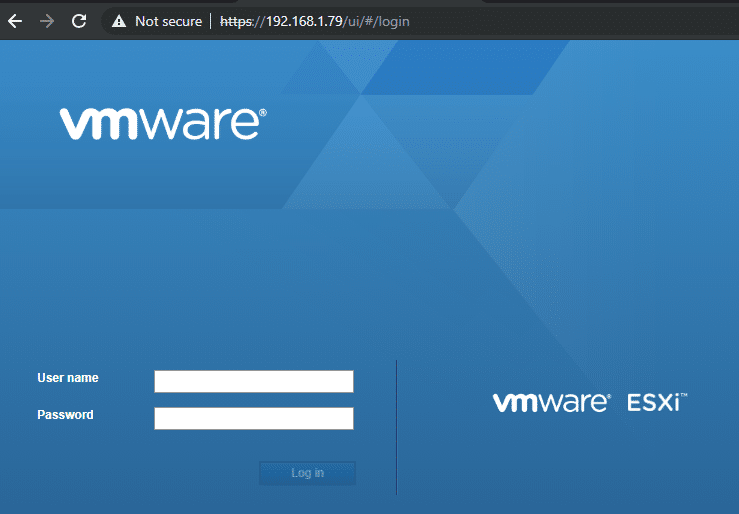Reload the page with refresh icon

(x=79, y=21)
